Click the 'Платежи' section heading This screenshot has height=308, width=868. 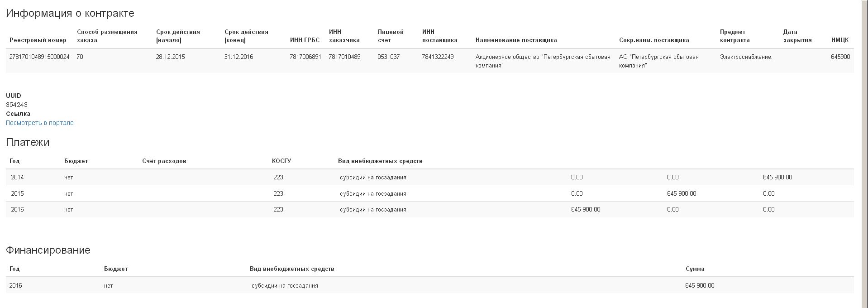click(x=28, y=142)
